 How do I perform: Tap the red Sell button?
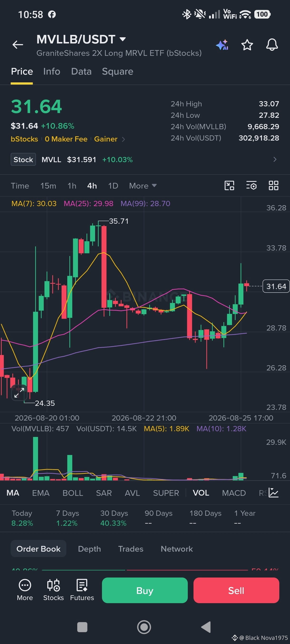coord(236,590)
